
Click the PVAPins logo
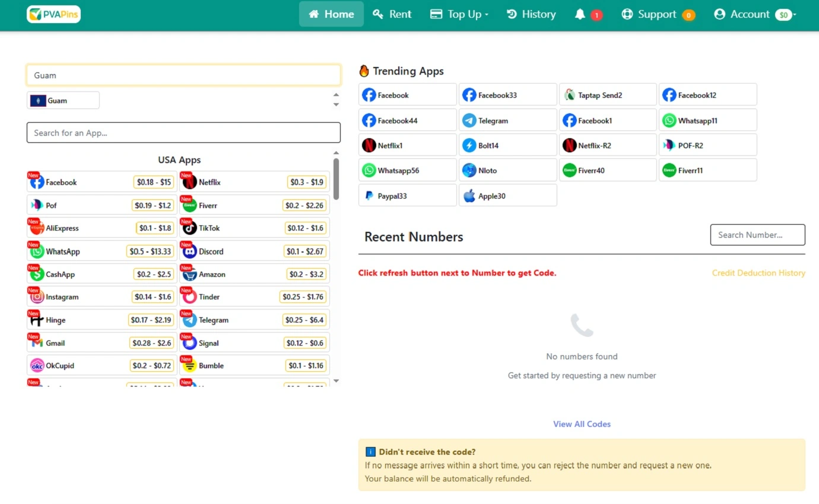point(53,14)
